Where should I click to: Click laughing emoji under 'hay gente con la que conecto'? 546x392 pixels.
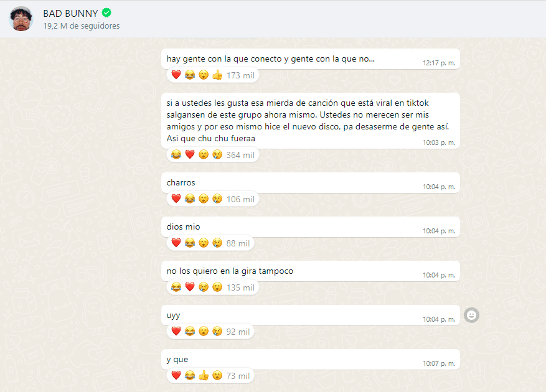(190, 75)
